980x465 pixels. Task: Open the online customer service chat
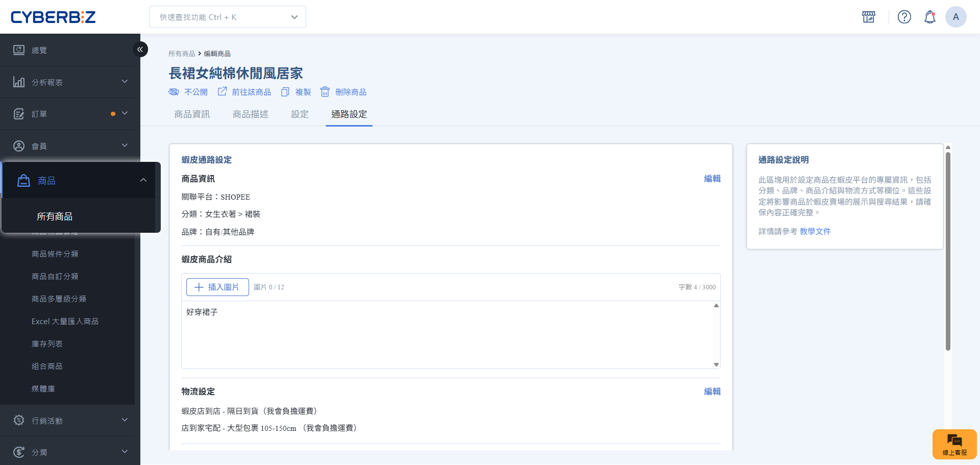point(954,444)
